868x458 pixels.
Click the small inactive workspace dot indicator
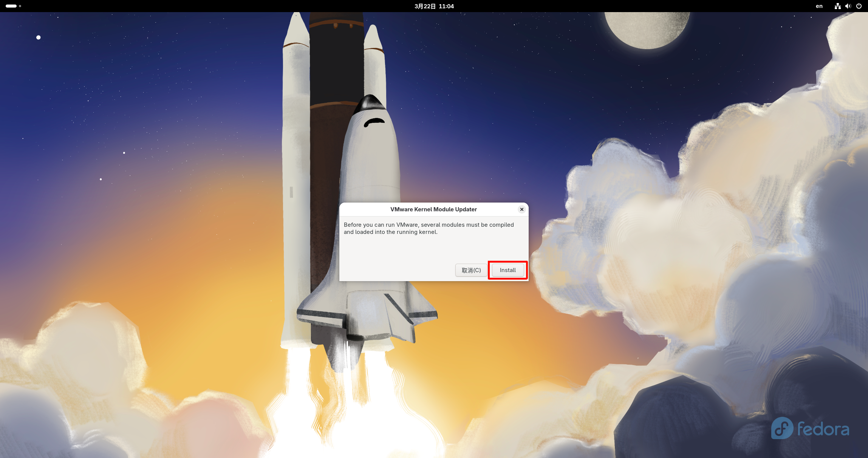coord(20,6)
